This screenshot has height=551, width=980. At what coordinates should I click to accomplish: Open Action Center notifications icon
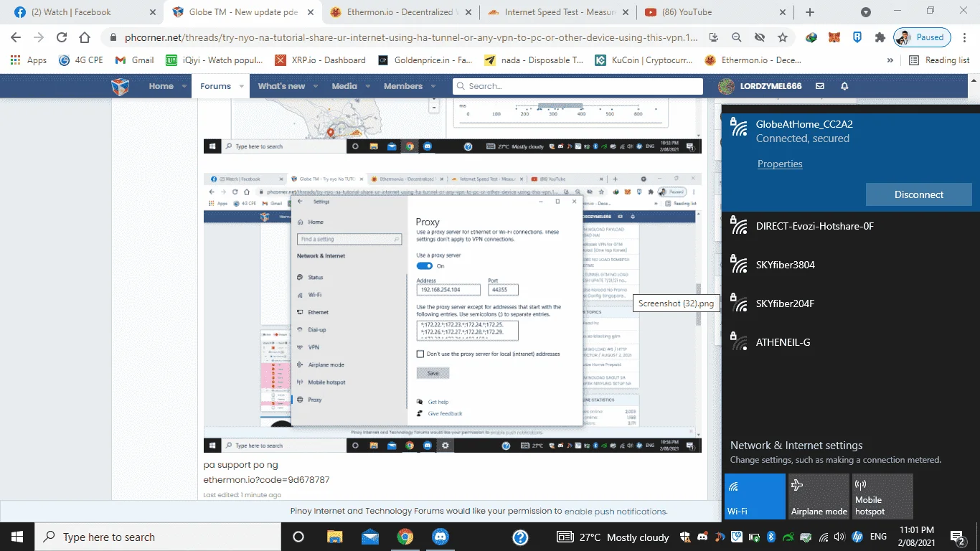(x=957, y=537)
